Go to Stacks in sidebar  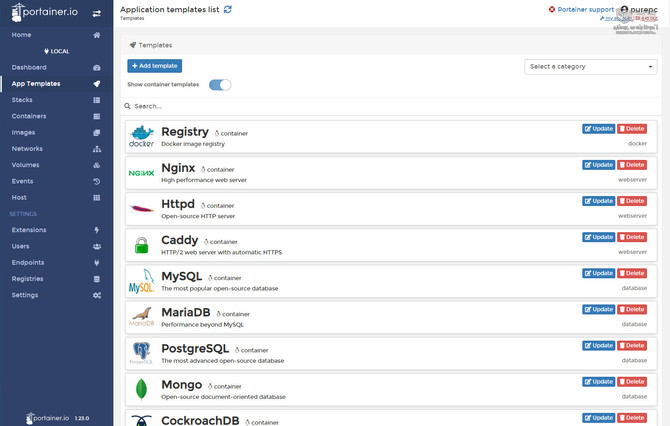pyautogui.click(x=22, y=100)
